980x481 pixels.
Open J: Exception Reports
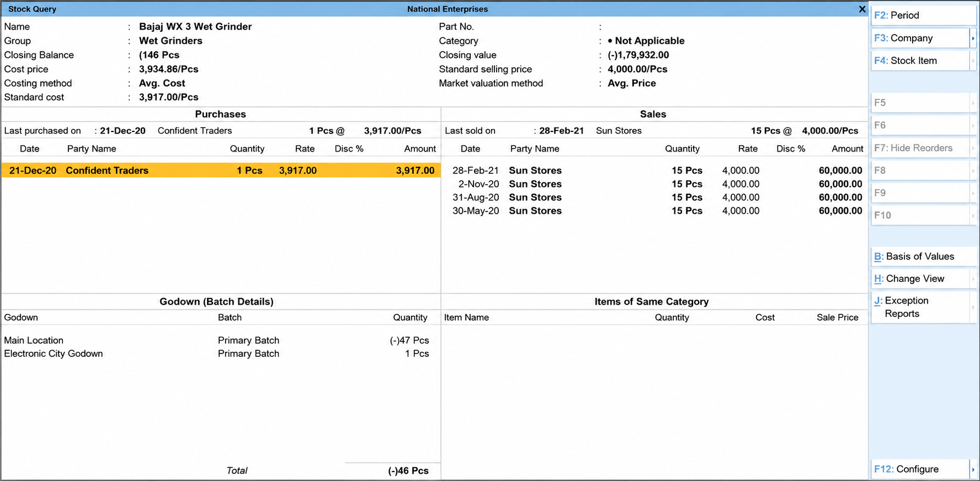(x=920, y=307)
